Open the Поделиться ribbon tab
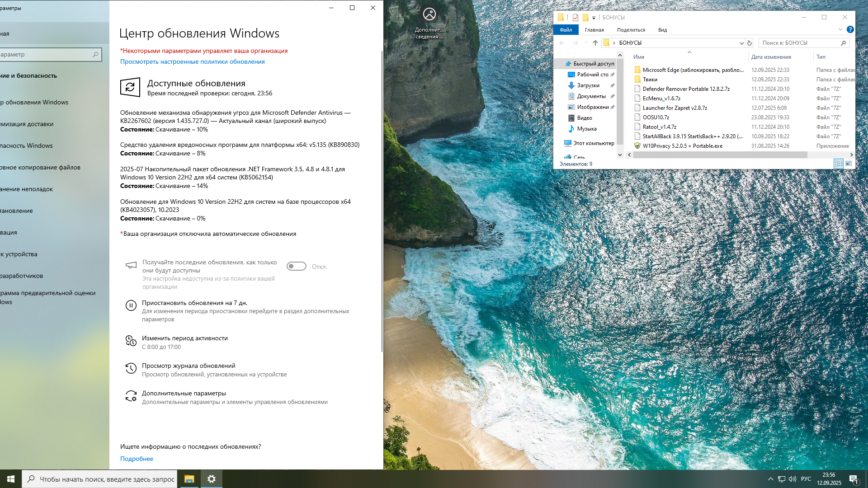This screenshot has height=488, width=868. tap(631, 30)
